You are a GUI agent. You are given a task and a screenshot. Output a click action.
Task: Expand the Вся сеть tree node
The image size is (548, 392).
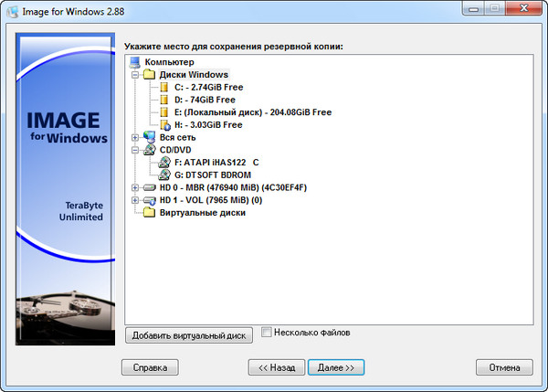click(135, 137)
